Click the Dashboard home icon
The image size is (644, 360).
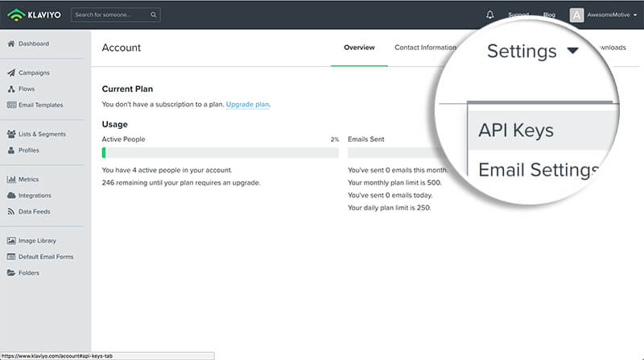(11, 43)
